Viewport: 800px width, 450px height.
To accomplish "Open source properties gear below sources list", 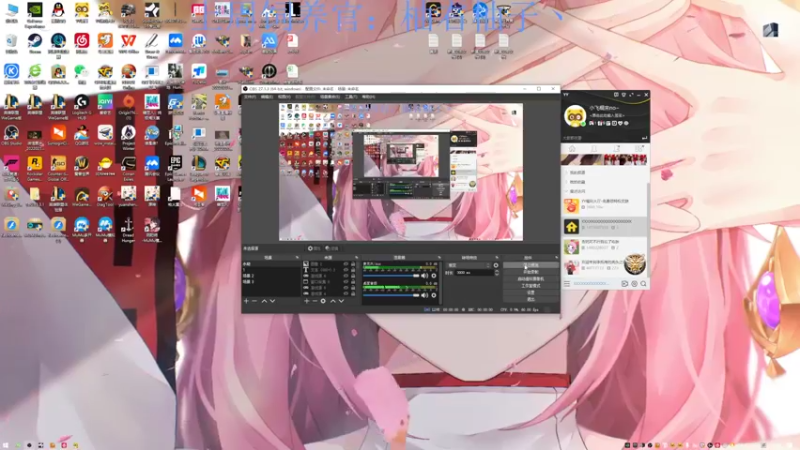I will pos(323,301).
